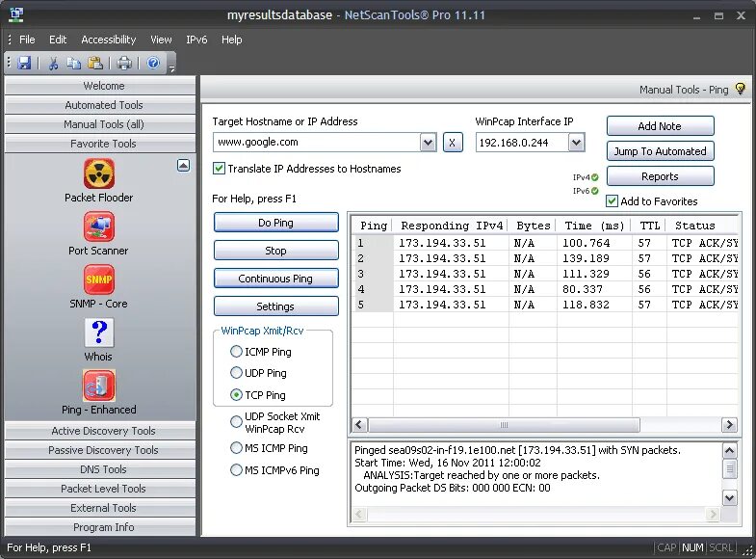Click the Stop button
The height and width of the screenshot is (559, 756).
coord(275,251)
